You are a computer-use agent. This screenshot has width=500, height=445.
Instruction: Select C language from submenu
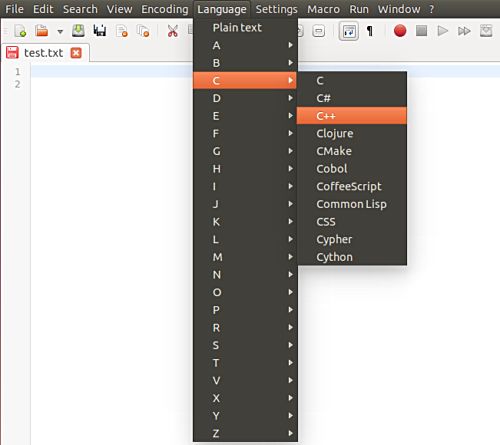coord(352,80)
